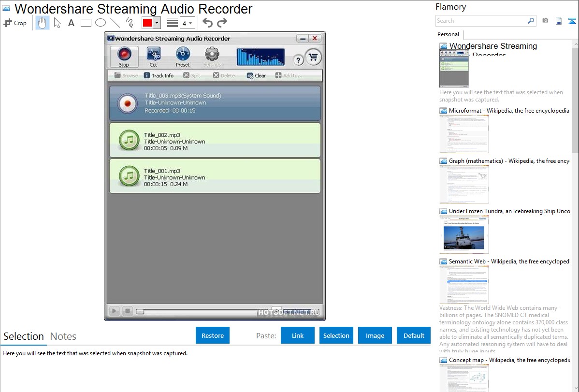Open the shopping cart purchase button
This screenshot has height=392, width=579.
pos(314,57)
